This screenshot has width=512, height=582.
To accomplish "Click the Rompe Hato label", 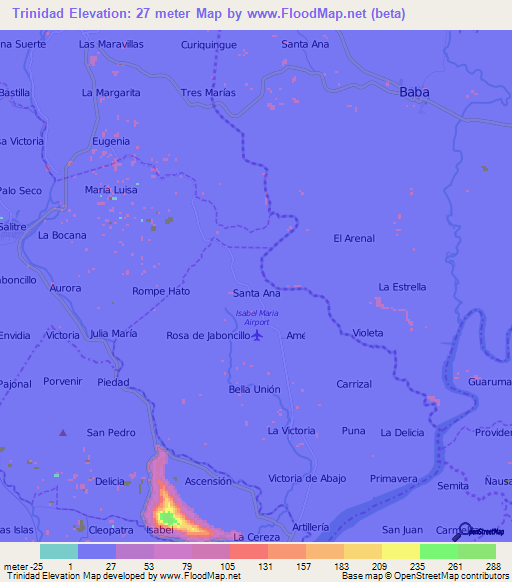I will pos(161,291).
